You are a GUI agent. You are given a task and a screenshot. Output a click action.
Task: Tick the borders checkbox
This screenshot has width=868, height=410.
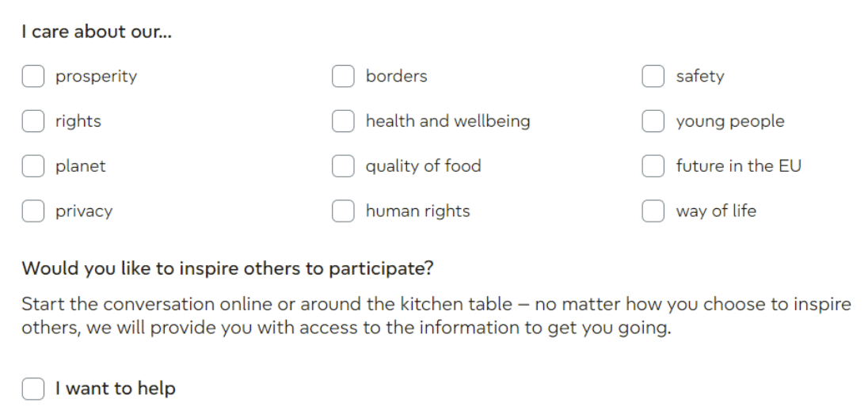(x=343, y=76)
